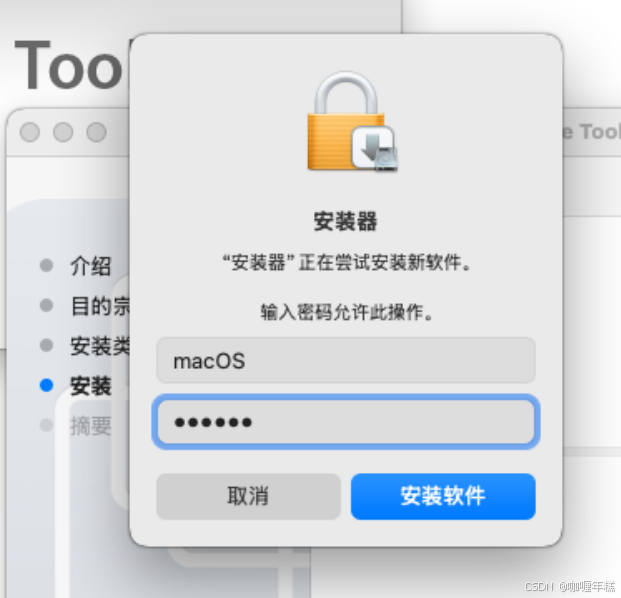
Task: Click the download disk badge on lock
Action: click(375, 149)
